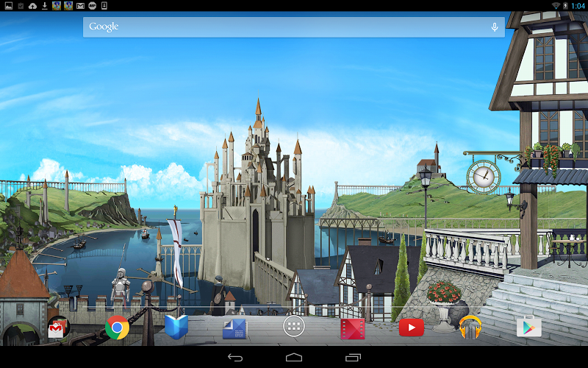This screenshot has width=588, height=368.
Task: Tap the Sonic notification icon beside the Gmail envelope
Action: click(68, 6)
